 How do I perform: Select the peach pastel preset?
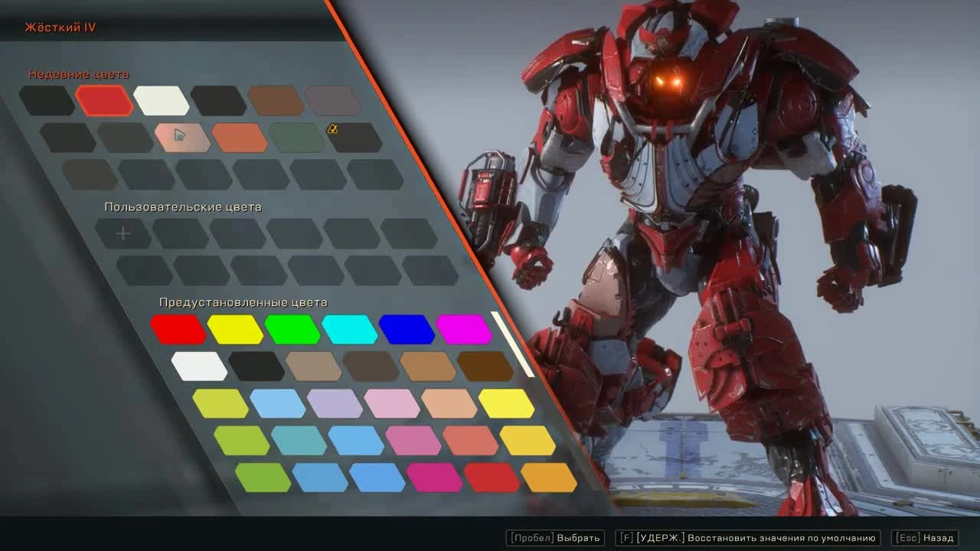click(x=449, y=403)
